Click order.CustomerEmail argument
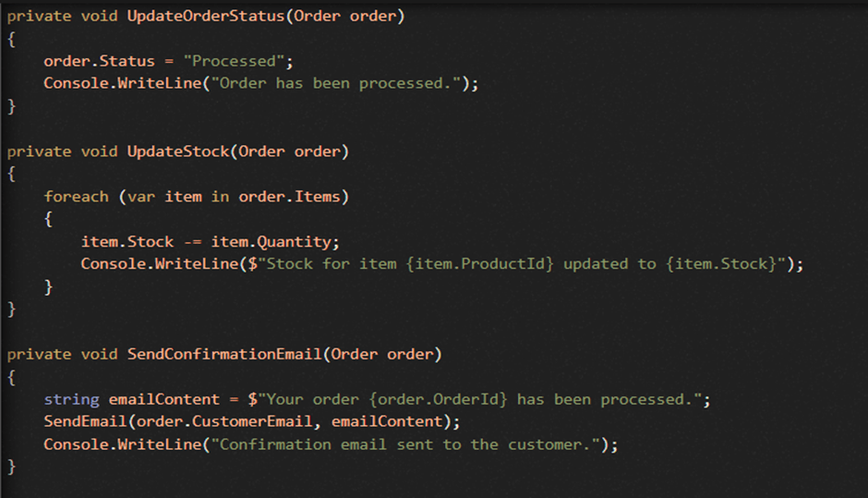The width and height of the screenshot is (868, 498). pos(224,421)
